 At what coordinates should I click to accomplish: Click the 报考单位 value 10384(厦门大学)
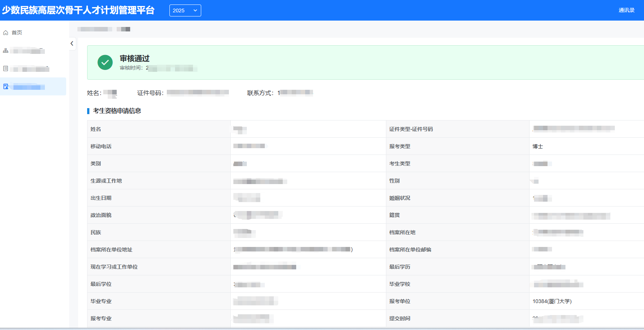(x=552, y=301)
